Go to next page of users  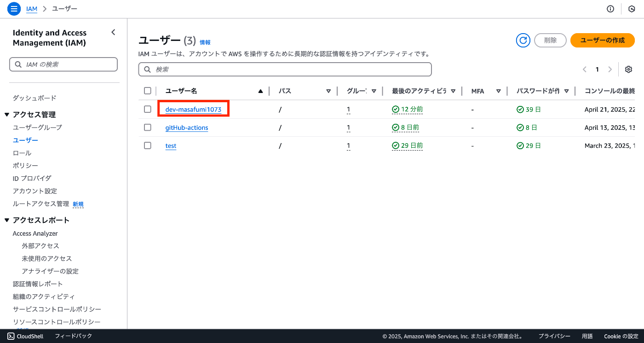coord(610,70)
